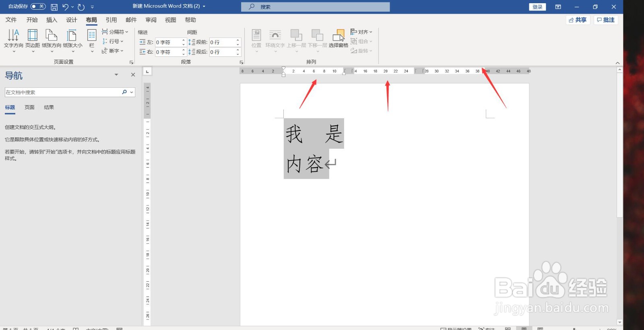Click the Comments (批注) button
The height and width of the screenshot is (330, 644).
[606, 20]
